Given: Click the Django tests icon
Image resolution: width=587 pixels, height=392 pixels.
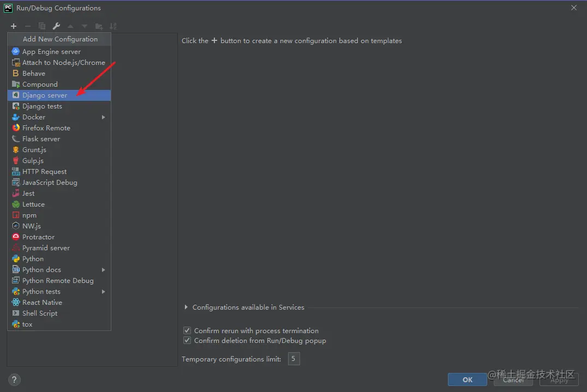Looking at the screenshot, I should pyautogui.click(x=16, y=106).
